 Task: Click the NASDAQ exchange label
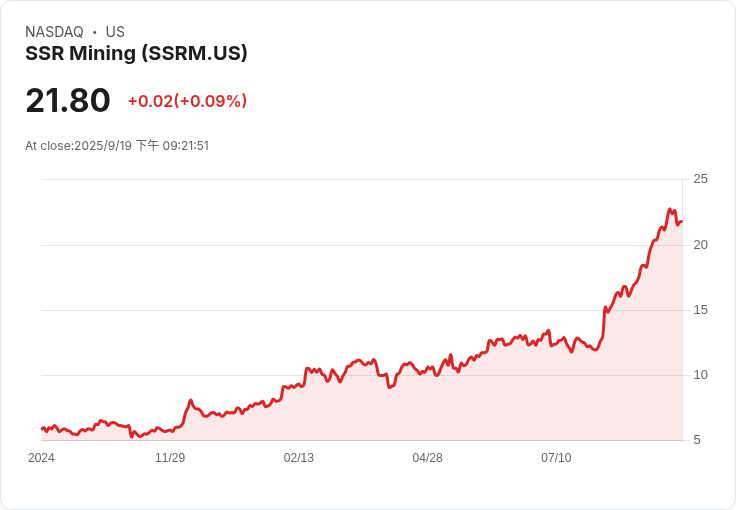[x=54, y=32]
